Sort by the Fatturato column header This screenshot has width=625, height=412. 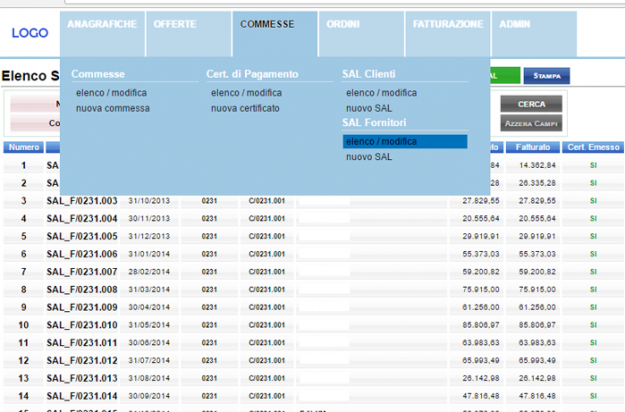coord(533,147)
